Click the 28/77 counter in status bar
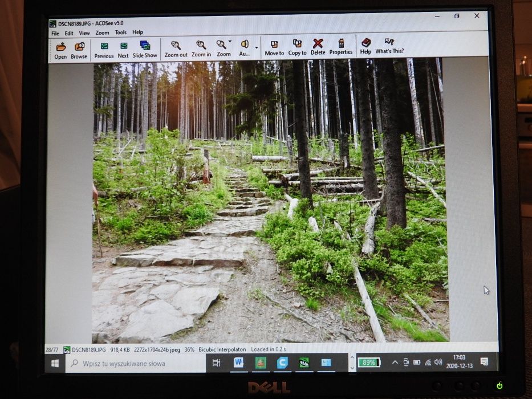Image resolution: width=532 pixels, height=399 pixels. coord(51,349)
